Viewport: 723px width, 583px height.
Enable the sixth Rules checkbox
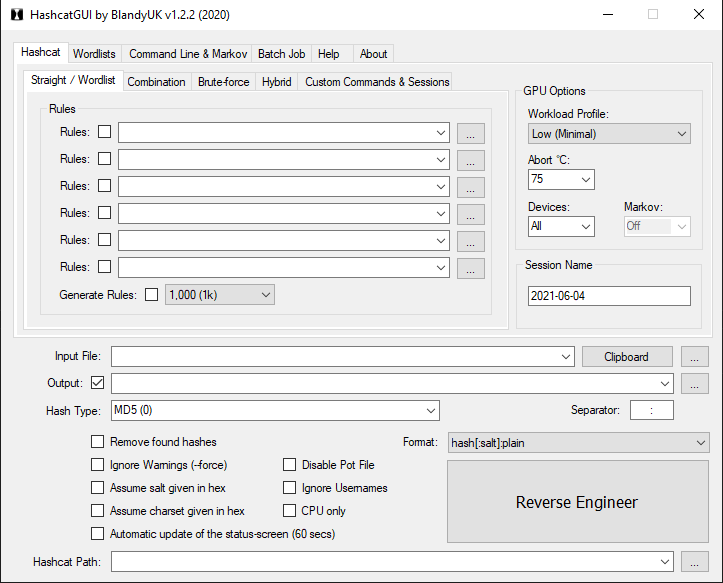click(x=105, y=267)
